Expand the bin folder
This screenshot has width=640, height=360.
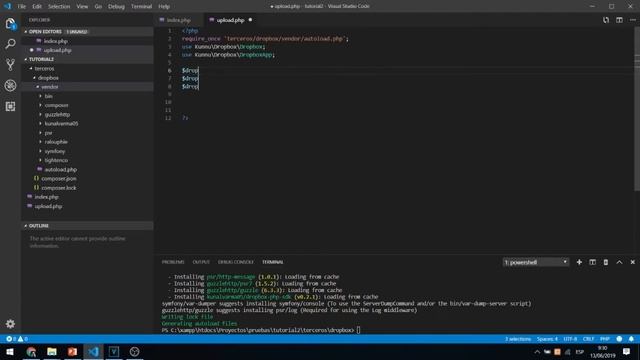49,96
